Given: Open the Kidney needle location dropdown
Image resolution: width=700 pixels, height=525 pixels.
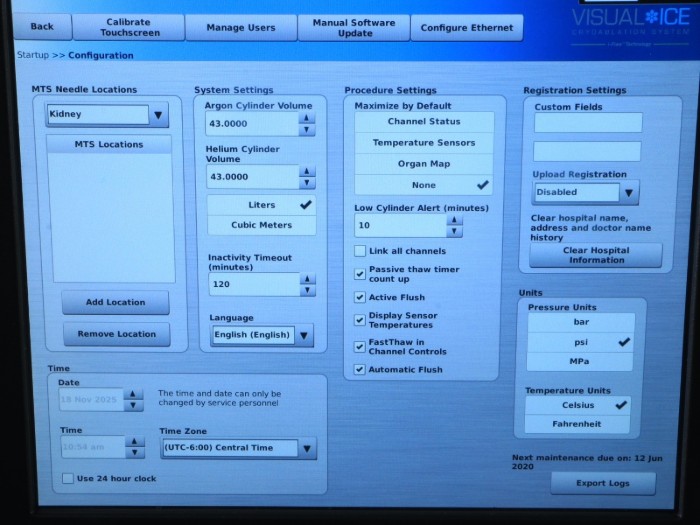Looking at the screenshot, I should point(158,115).
